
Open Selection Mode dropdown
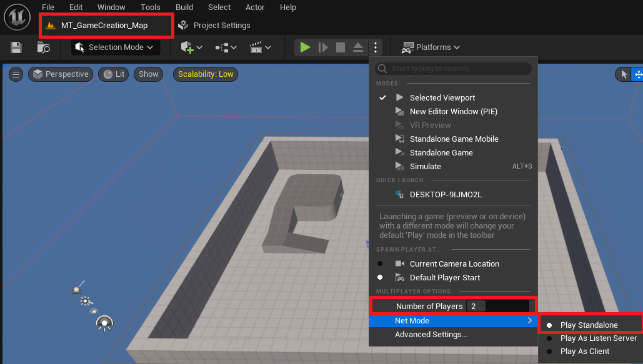[x=115, y=47]
